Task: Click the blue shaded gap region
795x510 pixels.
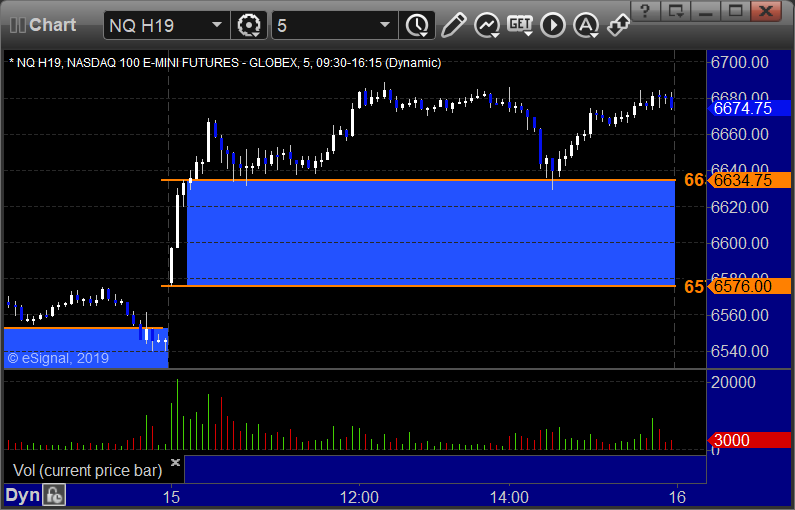Action: (431, 232)
